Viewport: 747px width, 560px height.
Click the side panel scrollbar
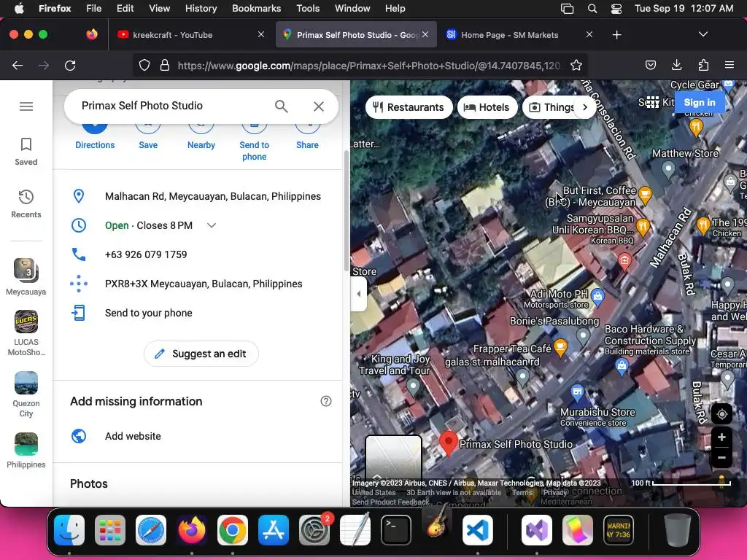point(347,212)
